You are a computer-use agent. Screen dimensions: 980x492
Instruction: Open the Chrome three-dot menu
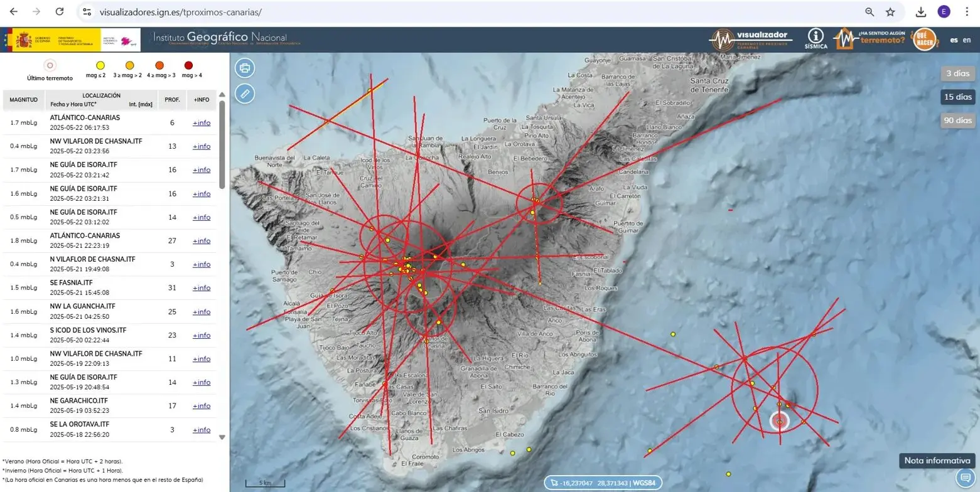click(966, 12)
